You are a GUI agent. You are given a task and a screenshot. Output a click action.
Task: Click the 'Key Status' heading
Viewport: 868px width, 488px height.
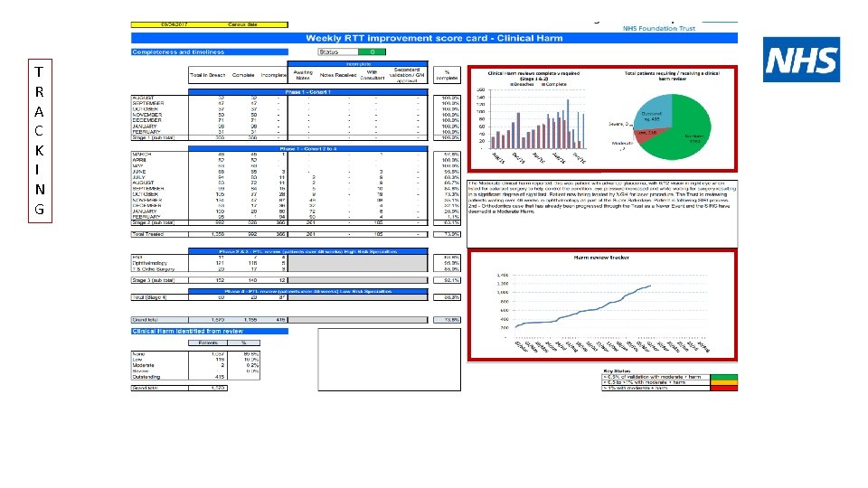(617, 371)
